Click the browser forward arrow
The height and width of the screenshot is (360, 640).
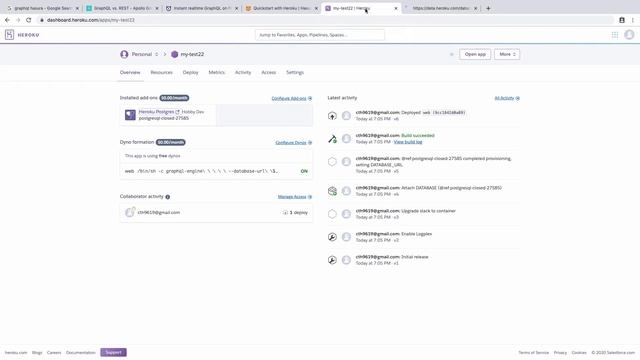click(x=18, y=20)
